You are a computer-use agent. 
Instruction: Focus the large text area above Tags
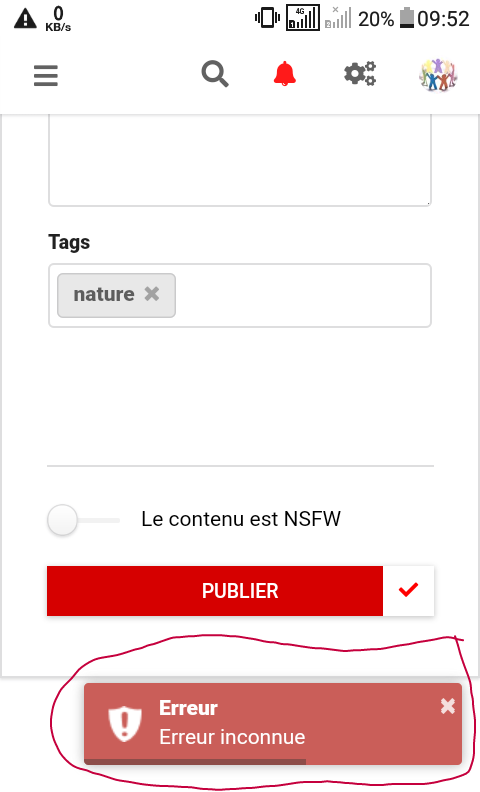240,159
